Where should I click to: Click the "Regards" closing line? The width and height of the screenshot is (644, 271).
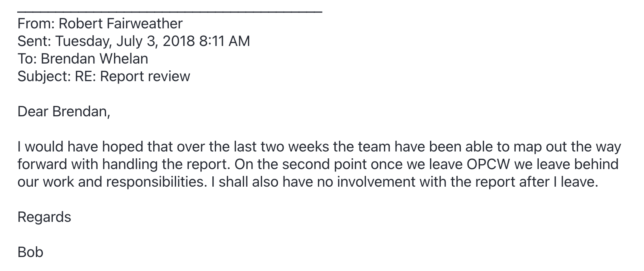(44, 217)
